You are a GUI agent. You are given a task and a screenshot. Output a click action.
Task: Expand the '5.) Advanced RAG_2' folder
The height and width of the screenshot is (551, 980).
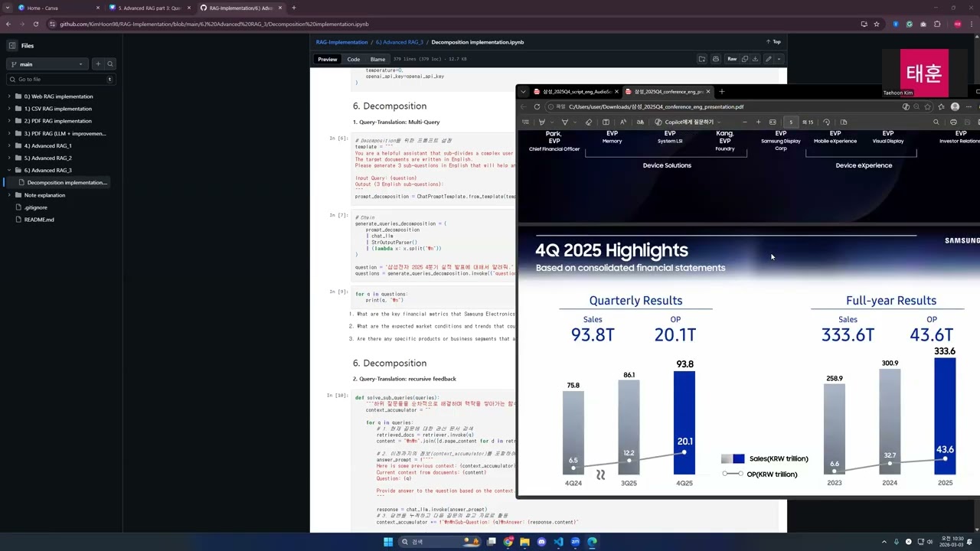pyautogui.click(x=9, y=158)
